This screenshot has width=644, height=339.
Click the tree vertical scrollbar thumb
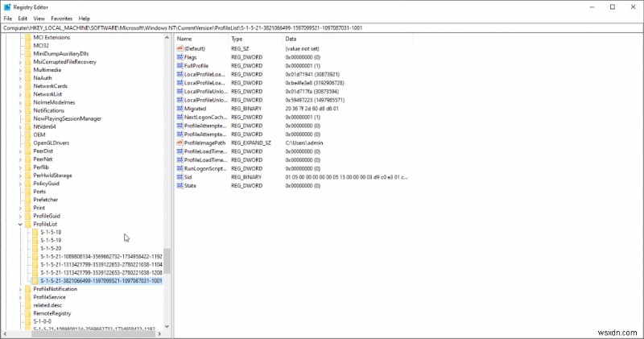pyautogui.click(x=167, y=261)
